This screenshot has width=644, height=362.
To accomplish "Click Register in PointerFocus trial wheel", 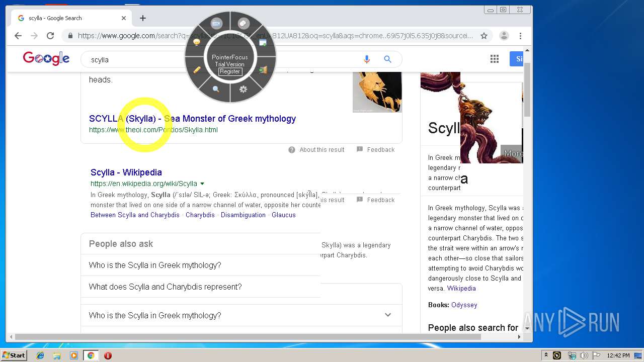I will tap(230, 71).
